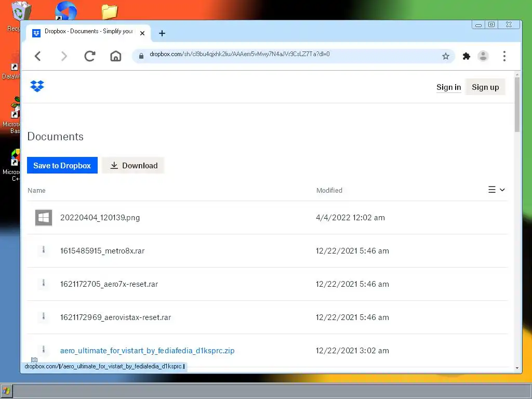
Task: Select the Dropbox - Documents tab
Action: click(88, 33)
